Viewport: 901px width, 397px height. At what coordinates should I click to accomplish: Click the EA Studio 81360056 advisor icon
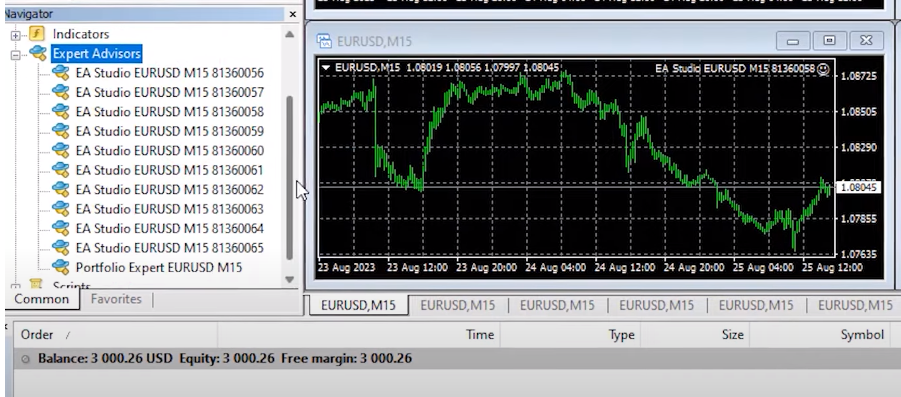coord(60,72)
